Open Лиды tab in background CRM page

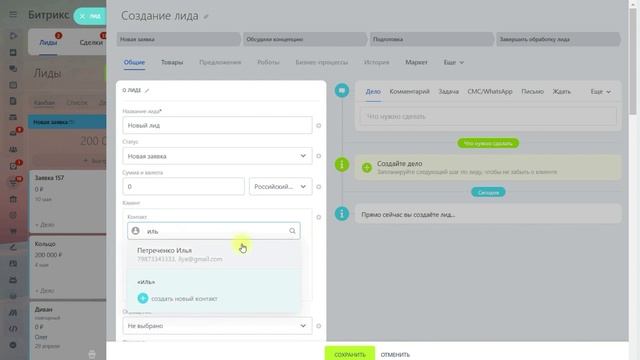tap(48, 42)
